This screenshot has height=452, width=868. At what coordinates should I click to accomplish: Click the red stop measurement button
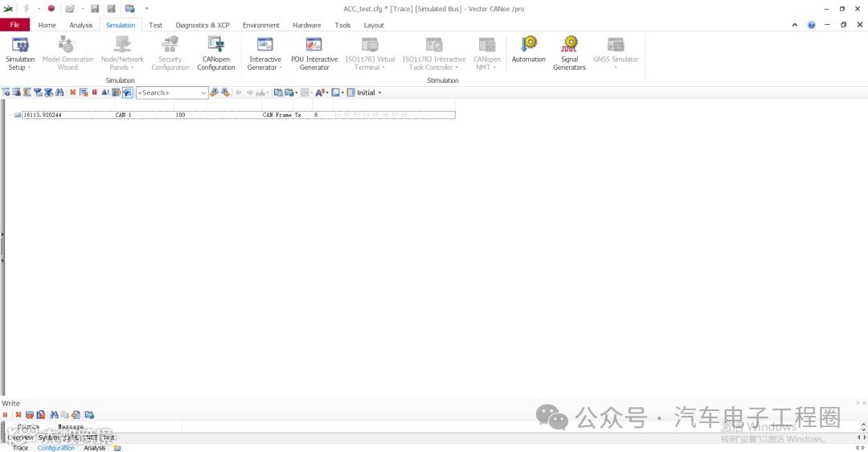[x=51, y=8]
